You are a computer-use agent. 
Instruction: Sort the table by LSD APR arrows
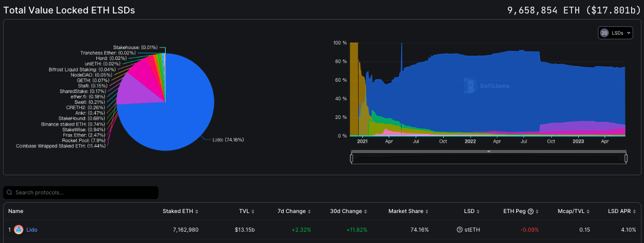point(635,211)
